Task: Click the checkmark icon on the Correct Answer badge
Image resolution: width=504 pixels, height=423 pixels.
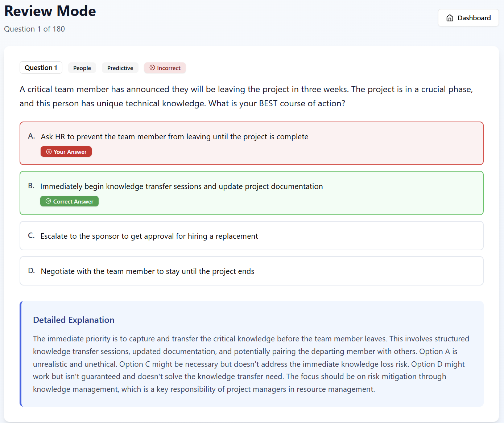Action: (48, 201)
